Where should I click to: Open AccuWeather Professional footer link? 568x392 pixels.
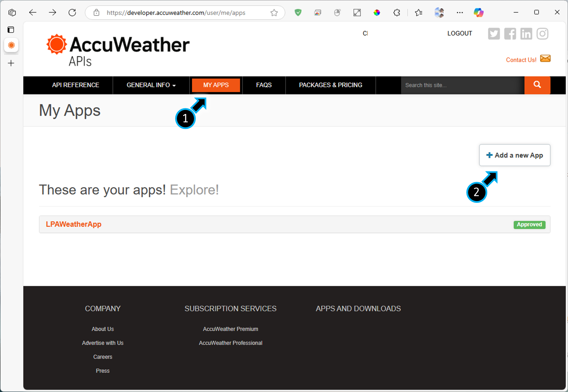[x=231, y=343]
